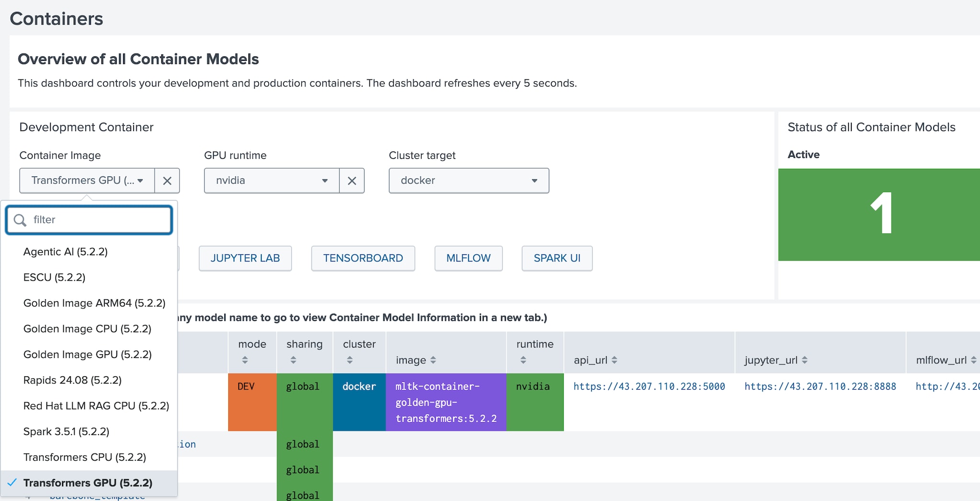Open the Container Image dropdown
This screenshot has height=501, width=980.
87,181
